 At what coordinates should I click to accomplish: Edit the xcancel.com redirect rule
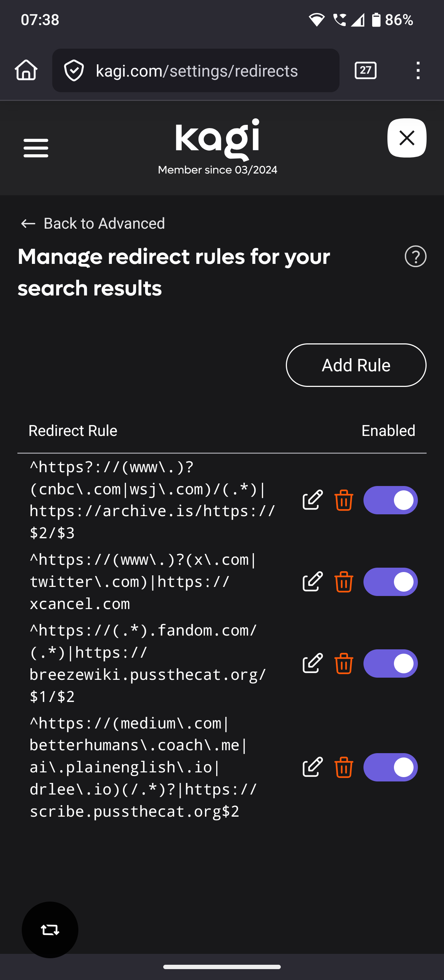312,581
